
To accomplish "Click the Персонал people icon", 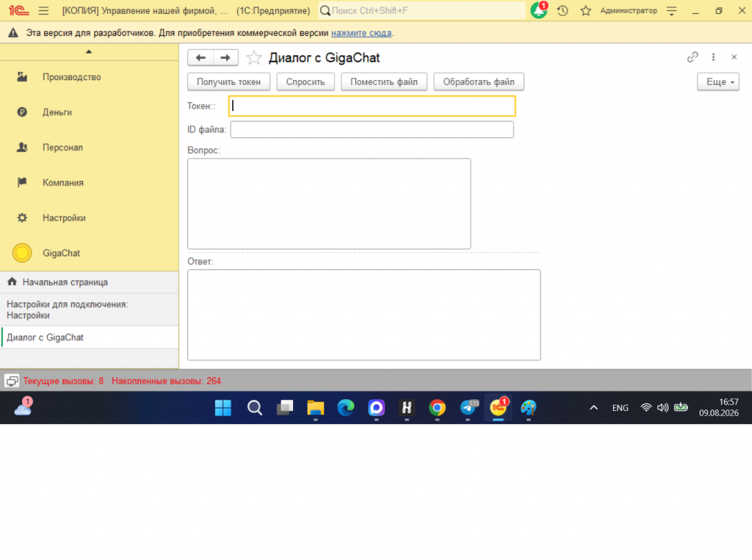I will pyautogui.click(x=22, y=148).
